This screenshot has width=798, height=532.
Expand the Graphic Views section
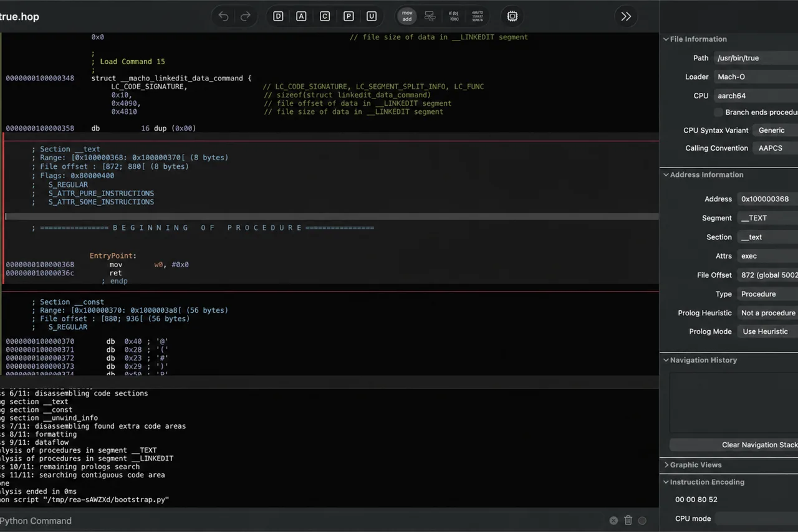[666, 465]
